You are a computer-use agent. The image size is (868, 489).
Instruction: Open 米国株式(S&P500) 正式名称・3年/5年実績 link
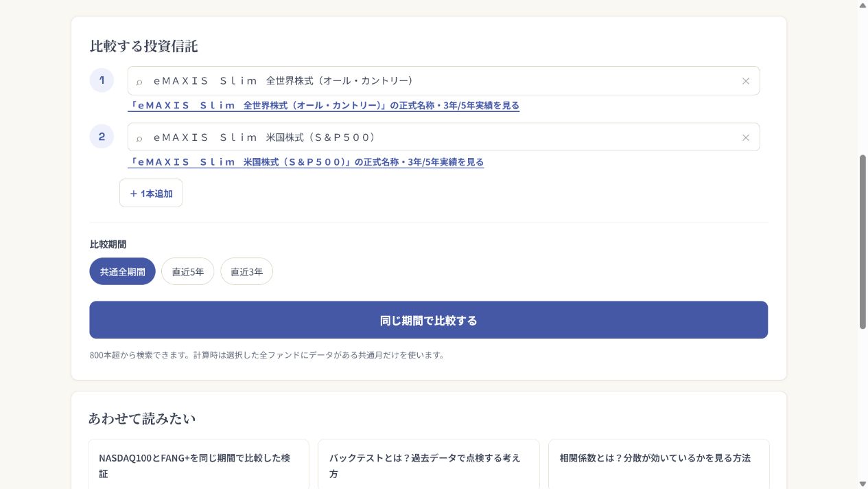coord(305,162)
